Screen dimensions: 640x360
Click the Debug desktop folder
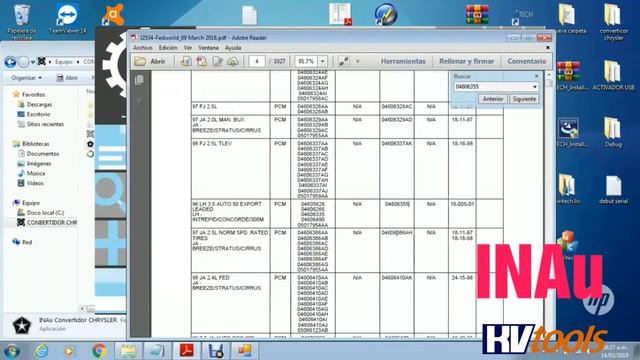pyautogui.click(x=613, y=132)
